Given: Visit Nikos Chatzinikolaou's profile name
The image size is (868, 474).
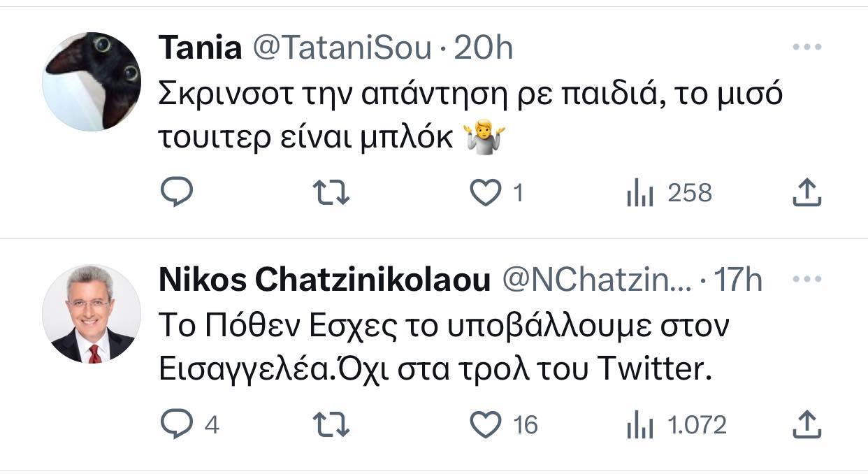Looking at the screenshot, I should pos(325,280).
